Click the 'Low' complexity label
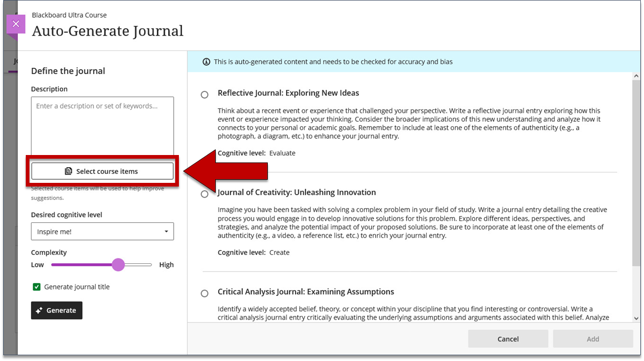 [37, 265]
